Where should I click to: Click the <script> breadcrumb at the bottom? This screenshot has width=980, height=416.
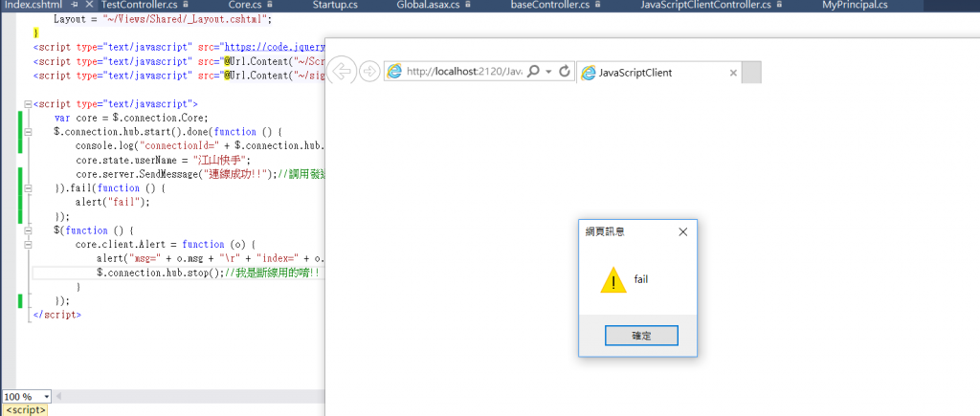pos(25,410)
